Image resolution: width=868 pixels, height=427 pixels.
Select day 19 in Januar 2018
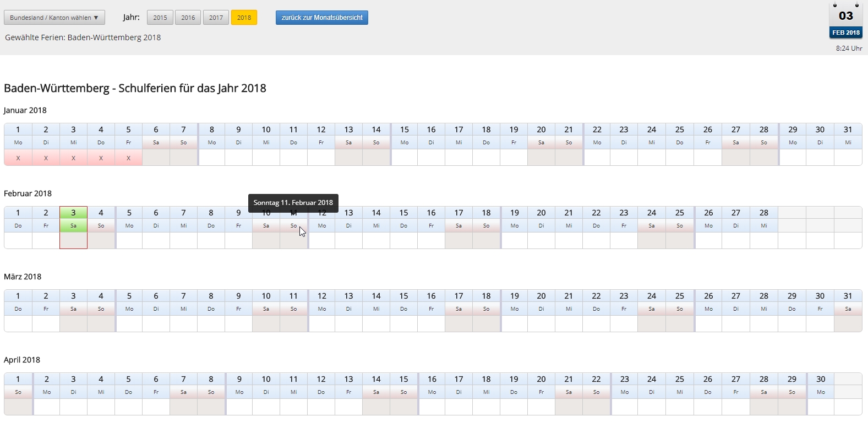tap(514, 129)
